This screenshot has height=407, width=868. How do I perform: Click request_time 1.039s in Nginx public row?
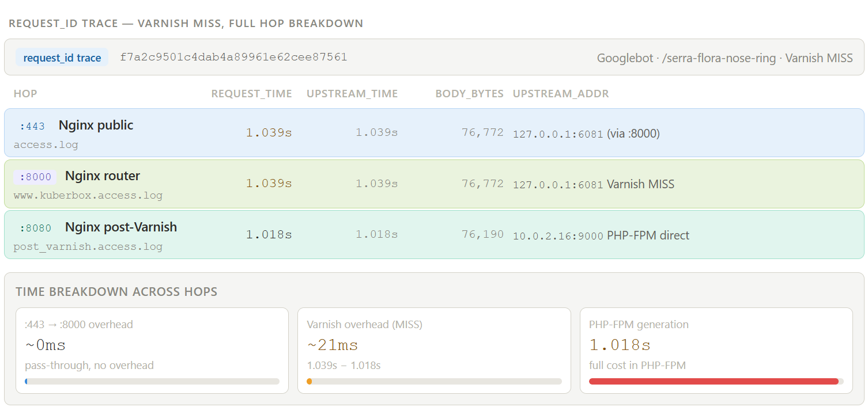269,132
